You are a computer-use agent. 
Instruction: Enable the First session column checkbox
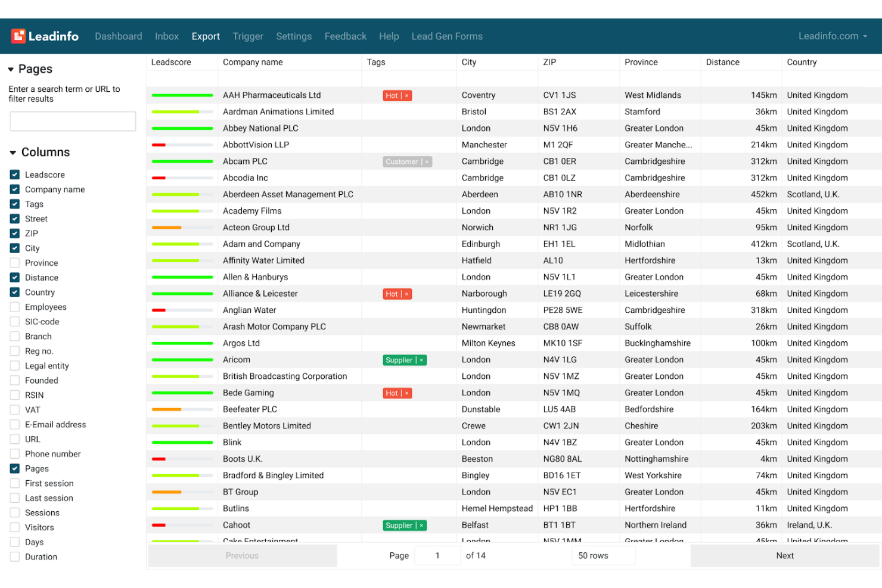(15, 483)
